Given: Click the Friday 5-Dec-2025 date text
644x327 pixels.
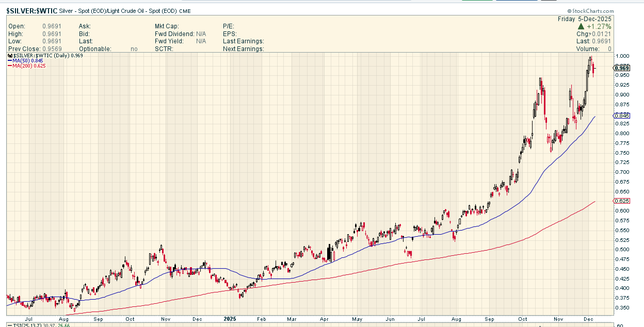Looking at the screenshot, I should pyautogui.click(x=584, y=19).
